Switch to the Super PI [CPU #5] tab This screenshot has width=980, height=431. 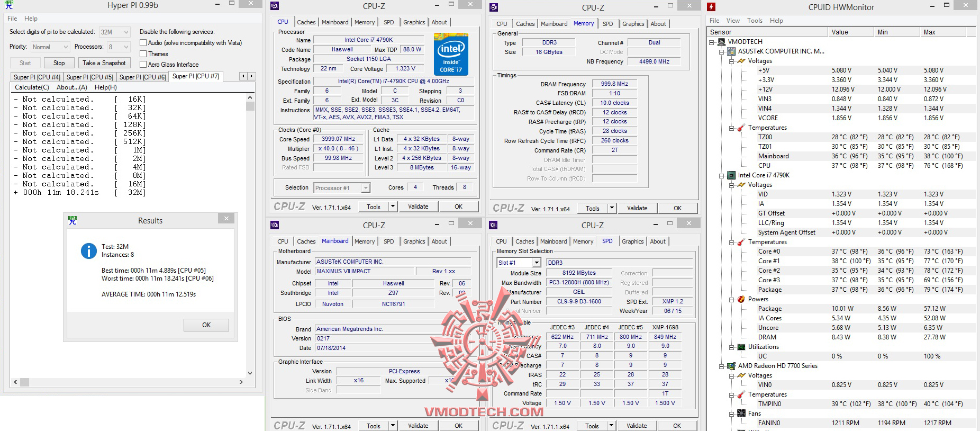pos(90,77)
